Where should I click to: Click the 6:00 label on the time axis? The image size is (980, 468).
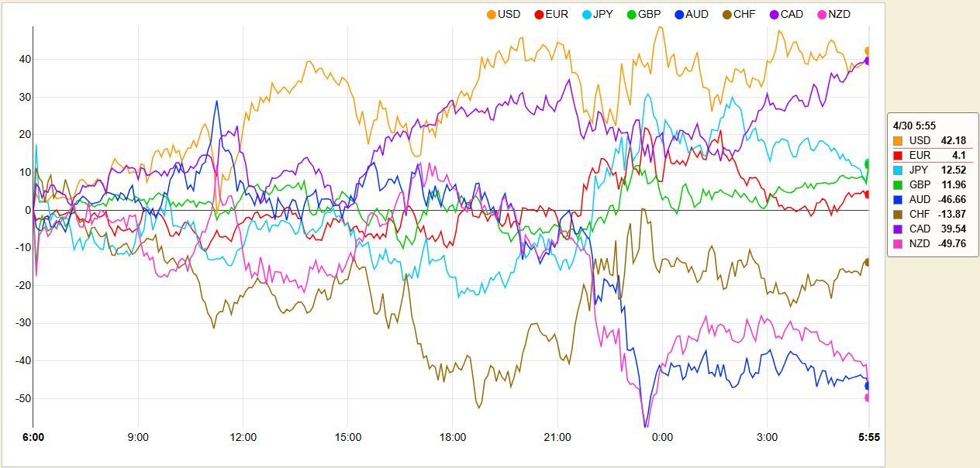[33, 437]
